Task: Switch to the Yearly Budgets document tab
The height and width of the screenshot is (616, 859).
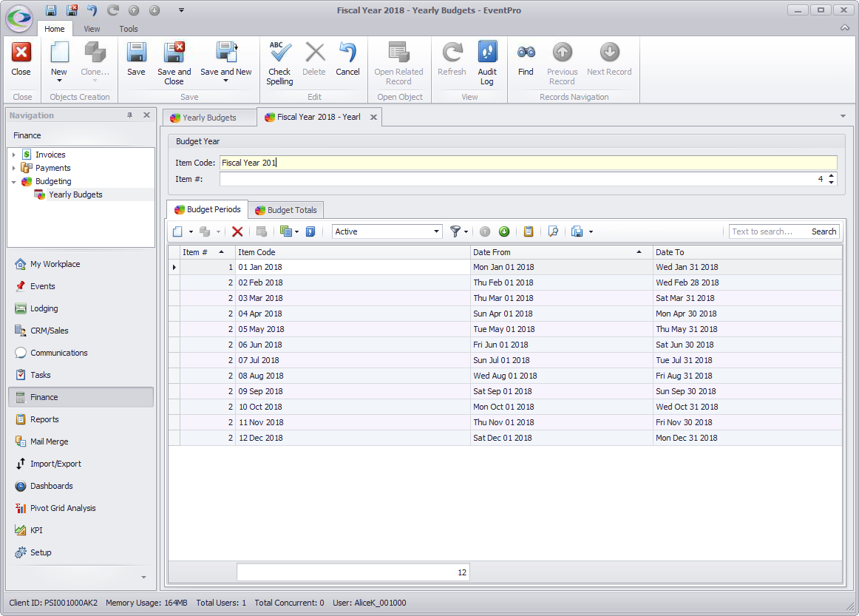Action: click(x=209, y=118)
